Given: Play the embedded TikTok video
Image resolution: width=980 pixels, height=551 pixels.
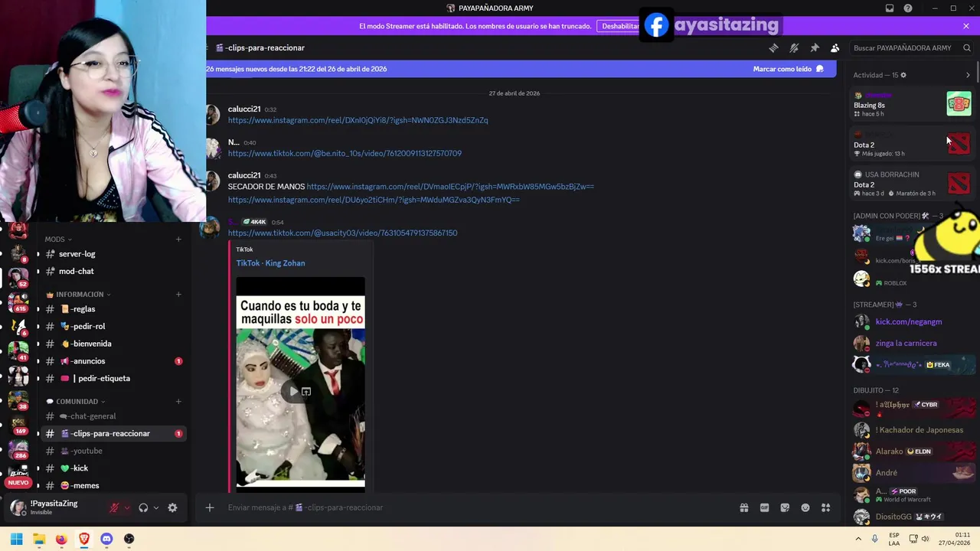Looking at the screenshot, I should [293, 392].
